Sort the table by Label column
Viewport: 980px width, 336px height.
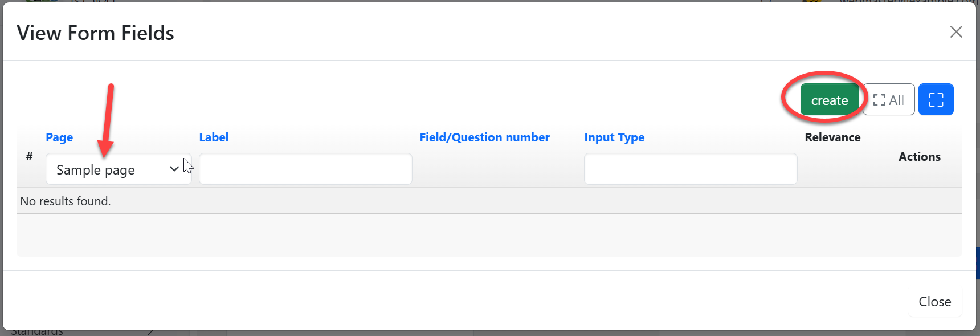[214, 137]
